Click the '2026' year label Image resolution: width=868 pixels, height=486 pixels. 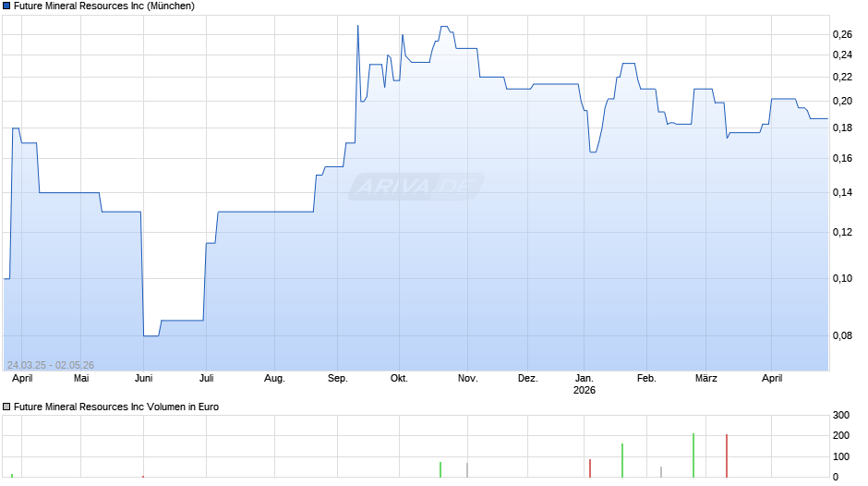[x=584, y=390]
